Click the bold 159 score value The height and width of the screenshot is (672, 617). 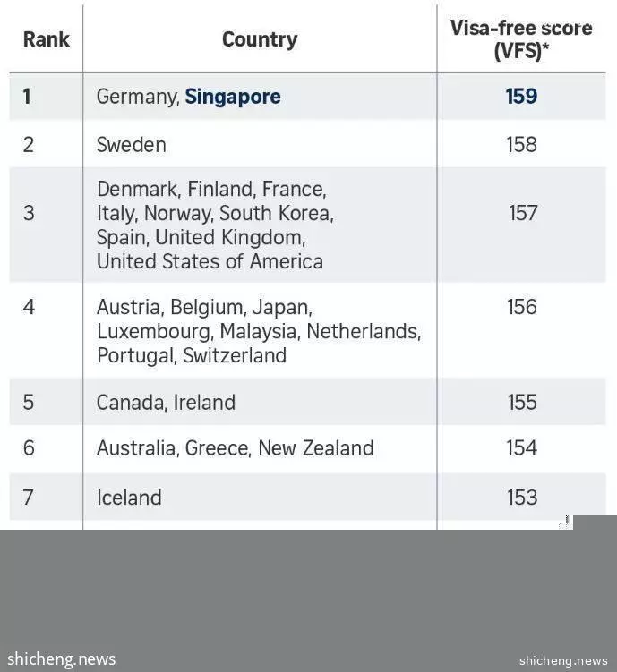click(x=521, y=96)
